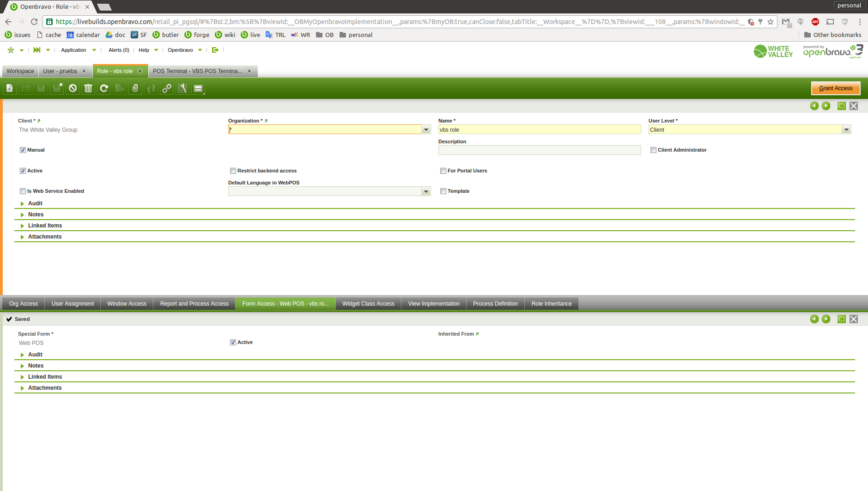Expand the Linked Items section in header form

pyautogui.click(x=45, y=226)
